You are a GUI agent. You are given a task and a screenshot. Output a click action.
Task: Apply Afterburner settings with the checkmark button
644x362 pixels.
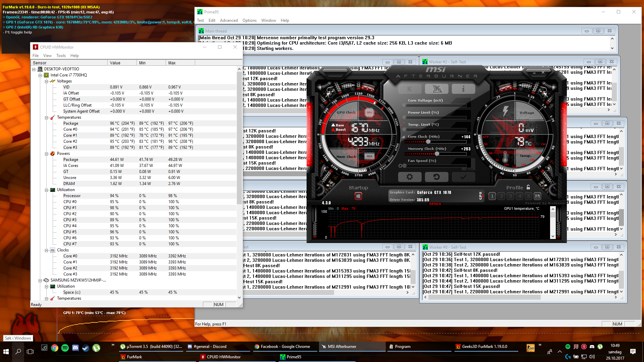(x=463, y=177)
